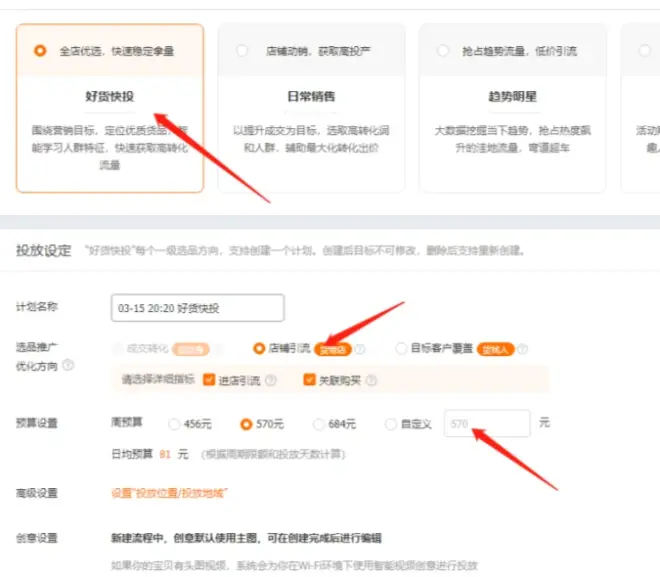This screenshot has height=577, width=660.
Task: Click help icon beside 关联购买 checkbox
Action: point(372,380)
